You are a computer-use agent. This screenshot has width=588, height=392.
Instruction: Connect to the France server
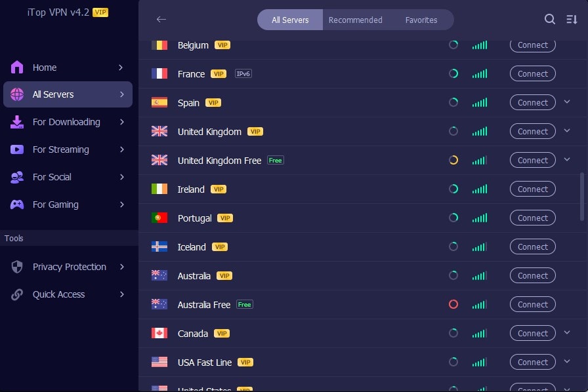532,73
